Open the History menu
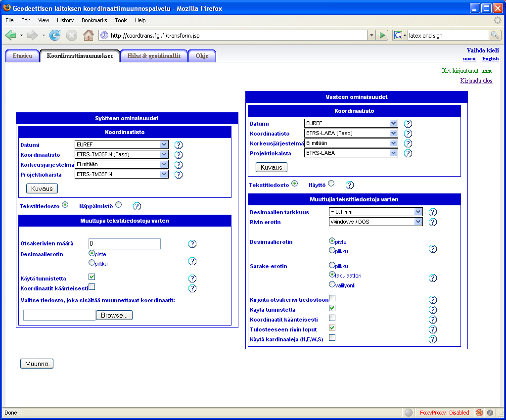The image size is (506, 420). (65, 20)
